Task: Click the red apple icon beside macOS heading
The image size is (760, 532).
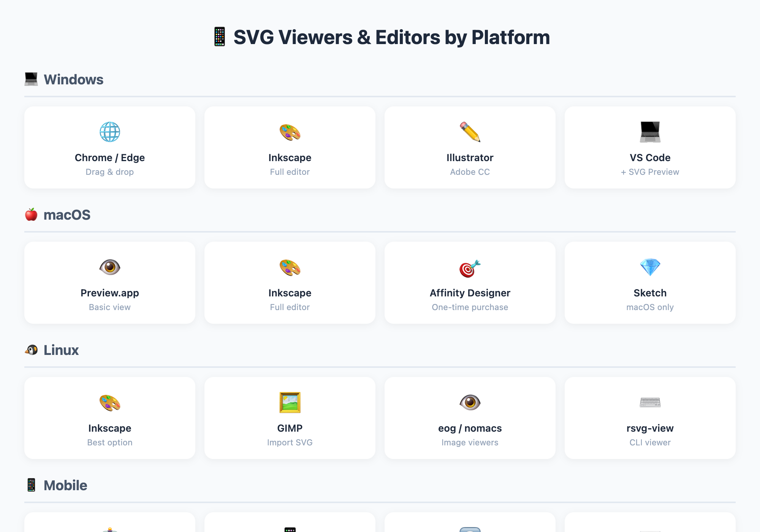Action: click(x=31, y=215)
